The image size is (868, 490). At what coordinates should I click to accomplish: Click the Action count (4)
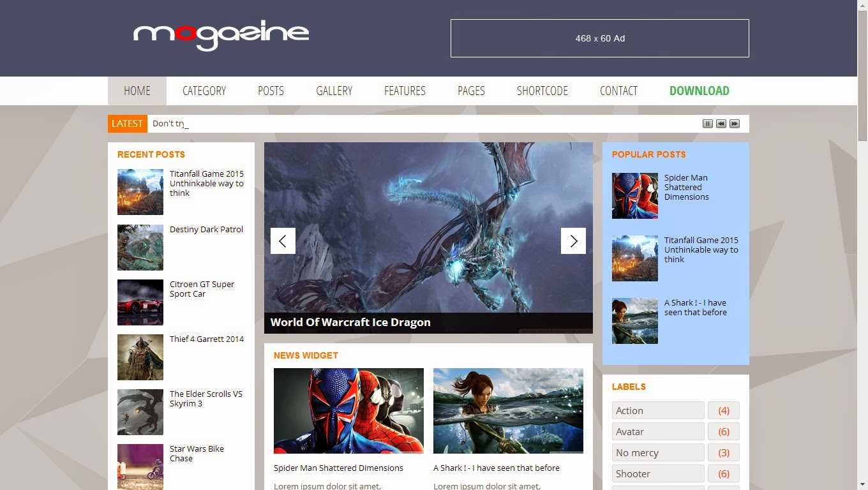tap(724, 410)
